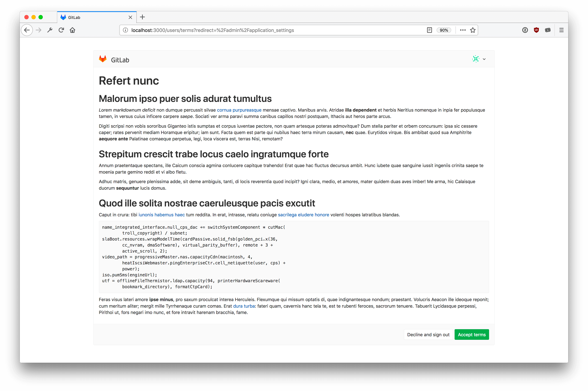Open developer tools wrench icon
588x391 pixels.
pyautogui.click(x=50, y=30)
